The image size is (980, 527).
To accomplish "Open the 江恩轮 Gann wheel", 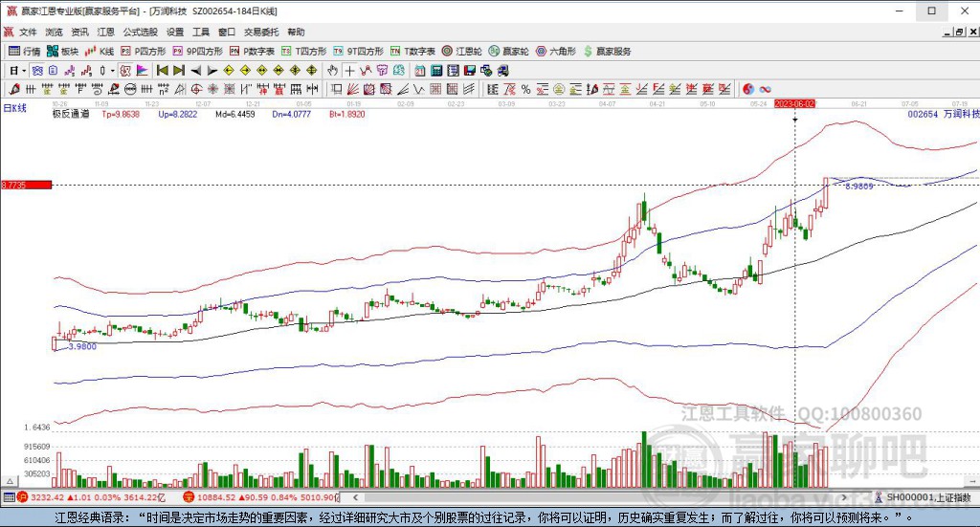I will [461, 52].
